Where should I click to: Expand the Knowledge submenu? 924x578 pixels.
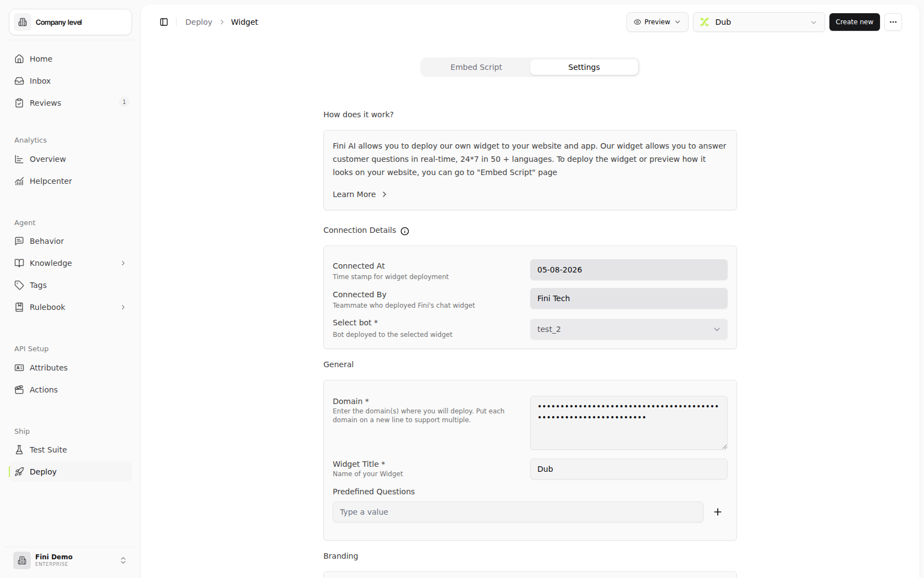pos(123,263)
